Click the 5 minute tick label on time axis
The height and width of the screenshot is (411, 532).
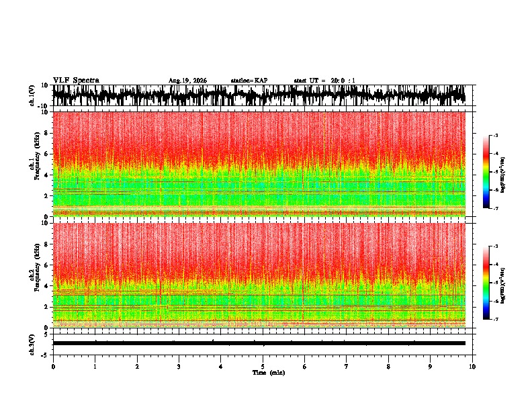[x=263, y=367]
